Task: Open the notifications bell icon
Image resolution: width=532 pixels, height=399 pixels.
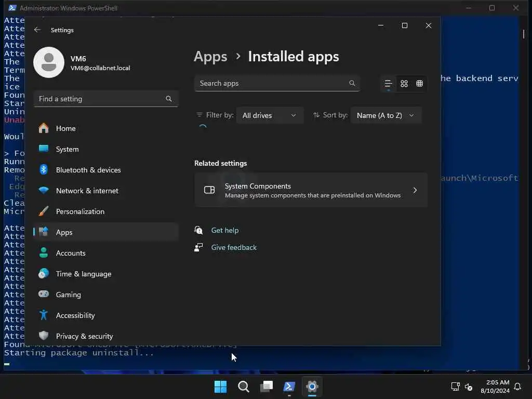Action: click(517, 387)
